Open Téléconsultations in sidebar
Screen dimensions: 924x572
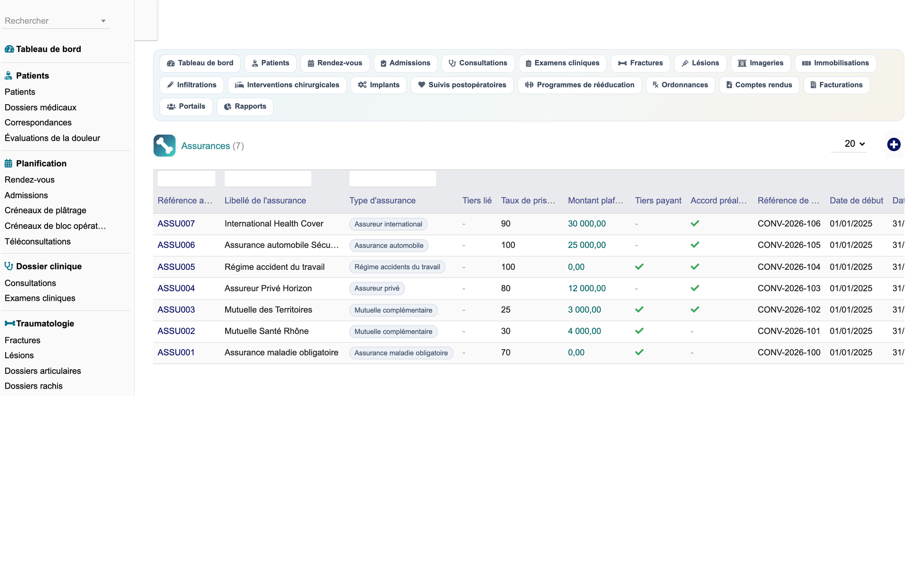click(x=38, y=241)
